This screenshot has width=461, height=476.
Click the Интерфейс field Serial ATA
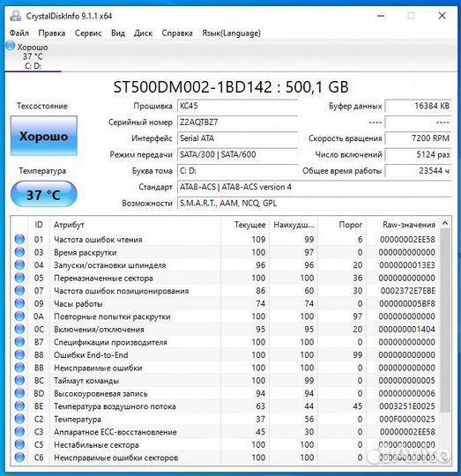tap(237, 138)
